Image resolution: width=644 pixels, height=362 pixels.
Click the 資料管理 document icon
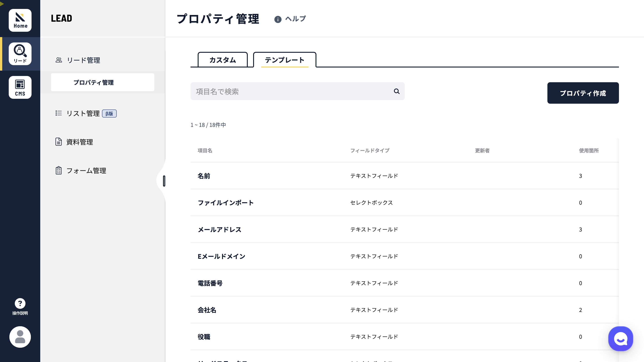click(59, 142)
